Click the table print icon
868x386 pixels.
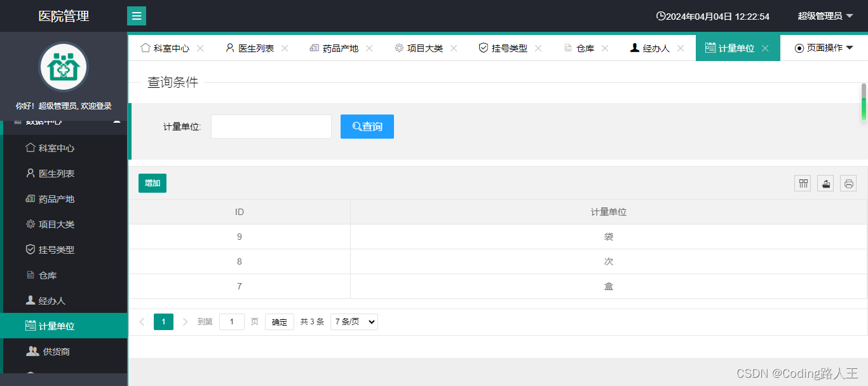(x=848, y=184)
